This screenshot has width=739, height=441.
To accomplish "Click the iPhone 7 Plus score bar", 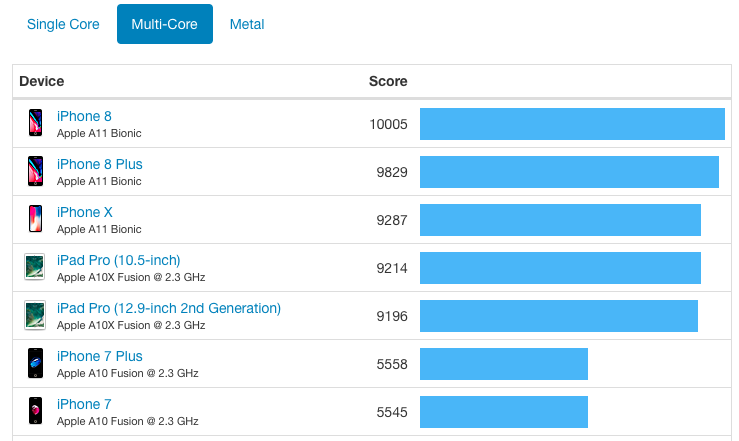I will (x=504, y=364).
